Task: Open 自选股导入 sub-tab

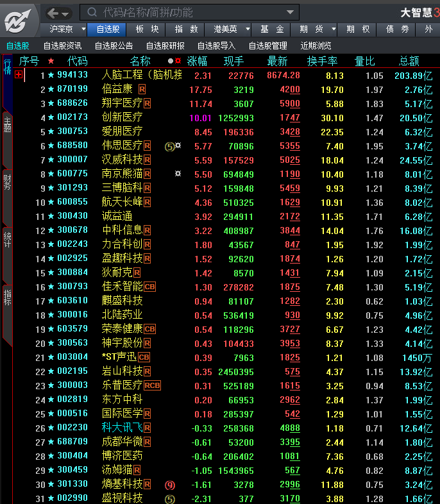Action: 216,46
